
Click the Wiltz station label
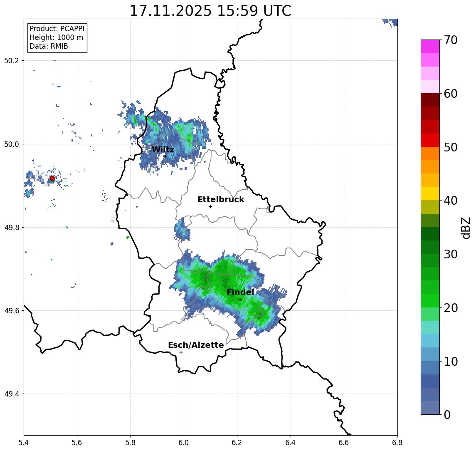tap(163, 149)
